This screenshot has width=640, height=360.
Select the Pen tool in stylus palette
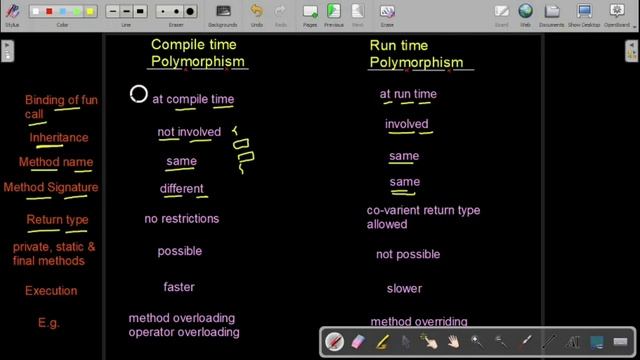[334, 342]
